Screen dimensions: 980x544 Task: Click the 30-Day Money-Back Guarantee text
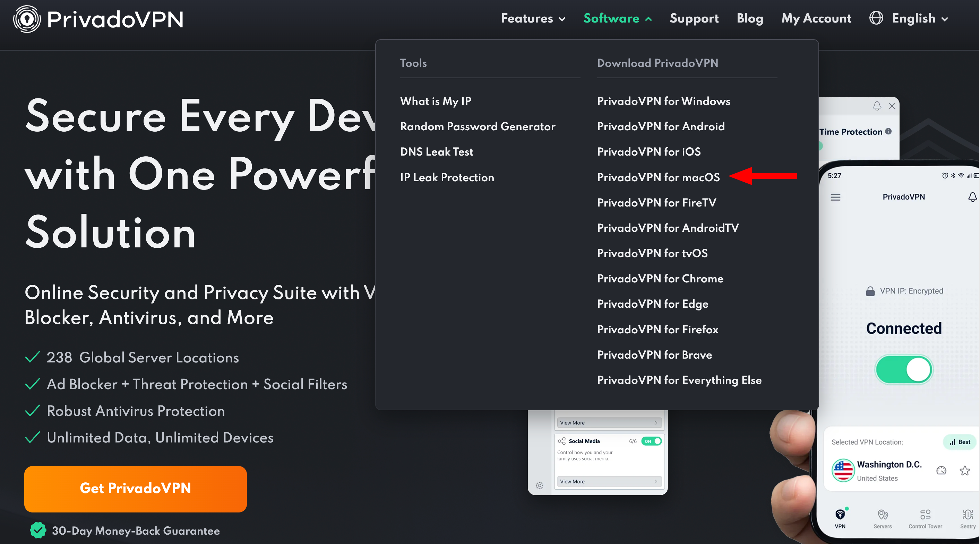(x=136, y=531)
